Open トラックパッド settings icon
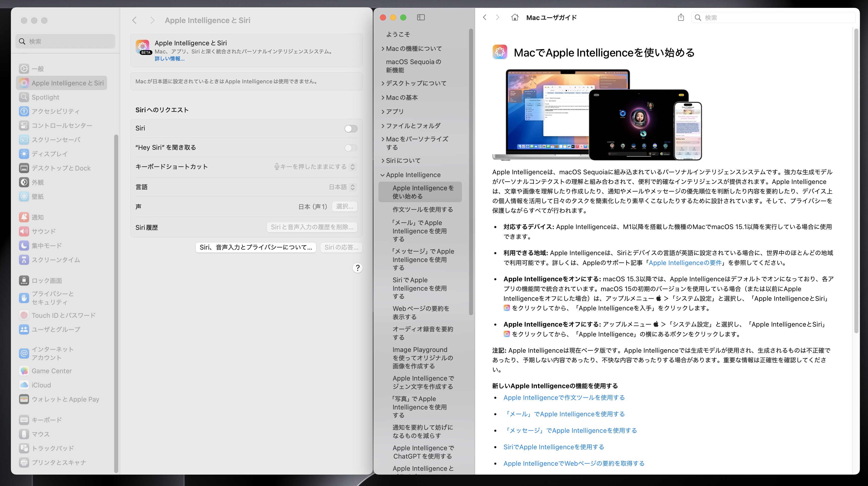868x486 pixels. pyautogui.click(x=24, y=448)
